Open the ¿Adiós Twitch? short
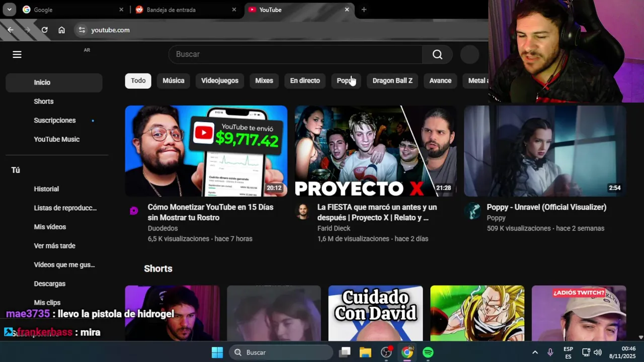This screenshot has width=644, height=362. (x=579, y=313)
